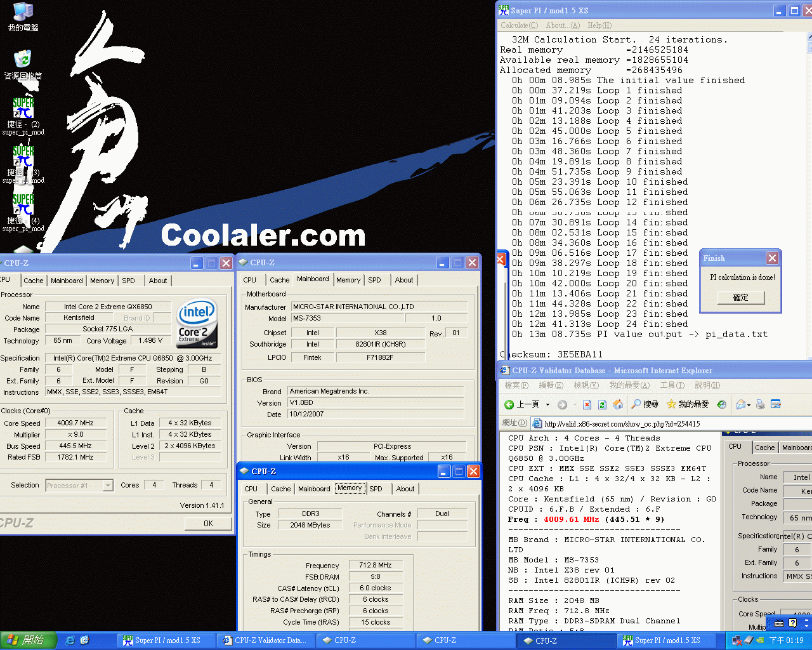The height and width of the screenshot is (650, 812).
Task: Select SPD tab in the Memory CPU-Z window
Action: (376, 489)
